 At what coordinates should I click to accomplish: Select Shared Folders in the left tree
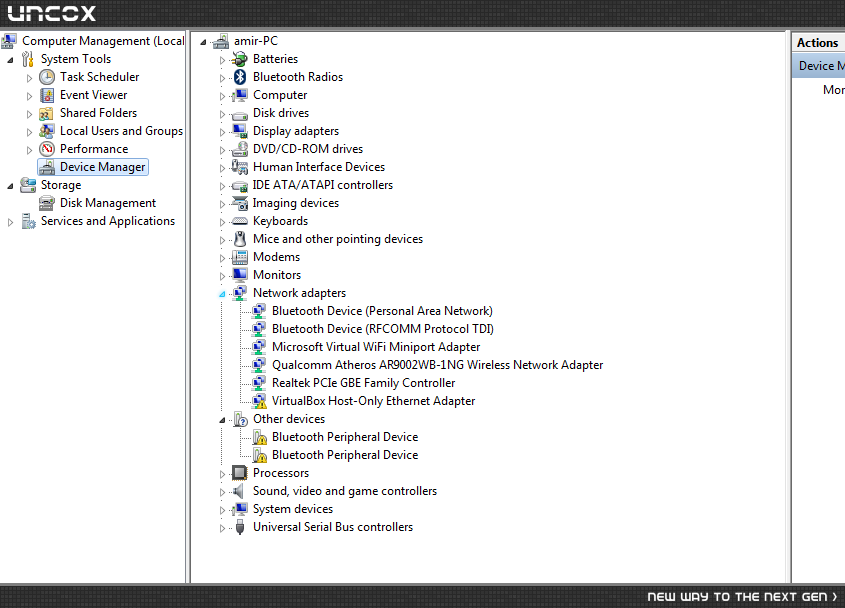click(98, 113)
